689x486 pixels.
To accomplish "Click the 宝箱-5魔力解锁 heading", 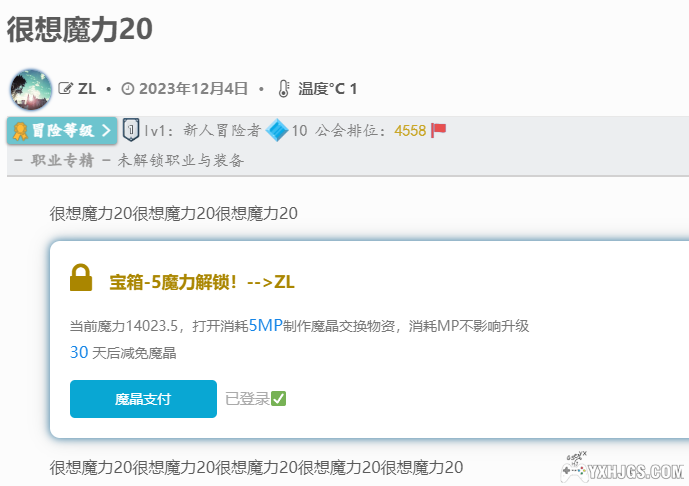I will pyautogui.click(x=202, y=282).
